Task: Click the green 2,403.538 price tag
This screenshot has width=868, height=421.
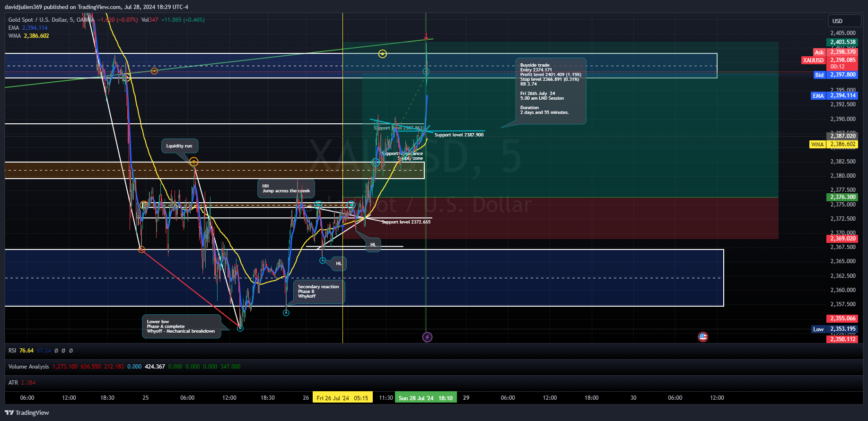Action: (x=842, y=42)
